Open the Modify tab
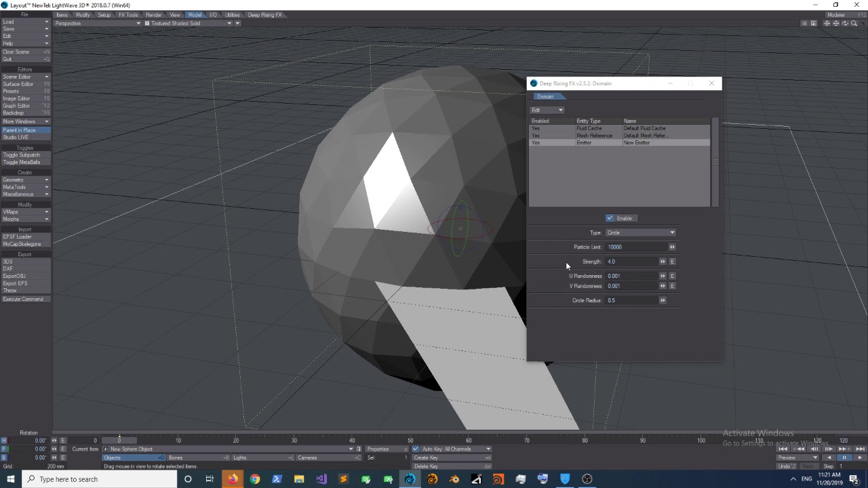 pyautogui.click(x=83, y=15)
